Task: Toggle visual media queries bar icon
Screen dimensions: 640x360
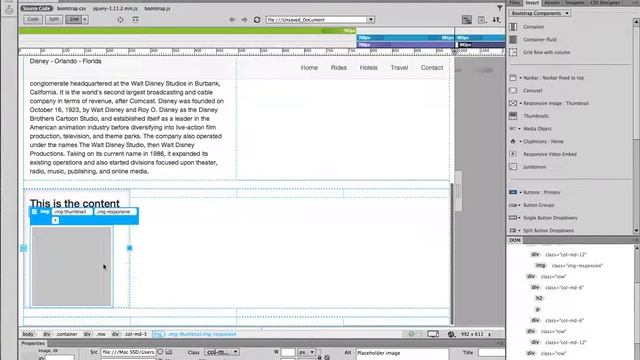Action: [467, 20]
